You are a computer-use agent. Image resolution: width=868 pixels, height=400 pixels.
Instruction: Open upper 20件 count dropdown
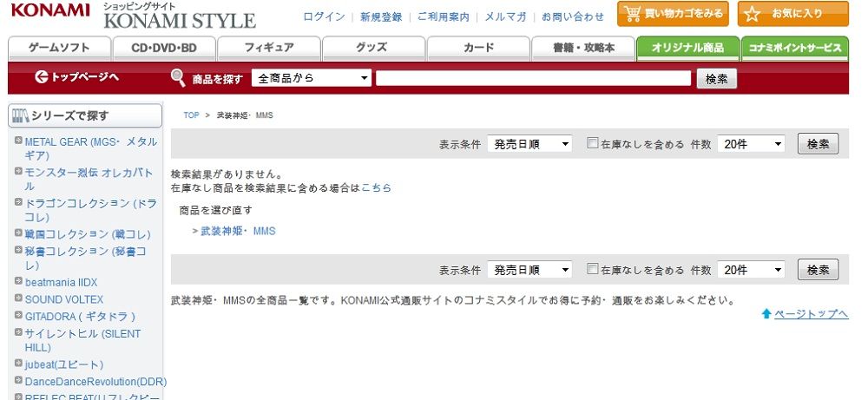pyautogui.click(x=751, y=144)
